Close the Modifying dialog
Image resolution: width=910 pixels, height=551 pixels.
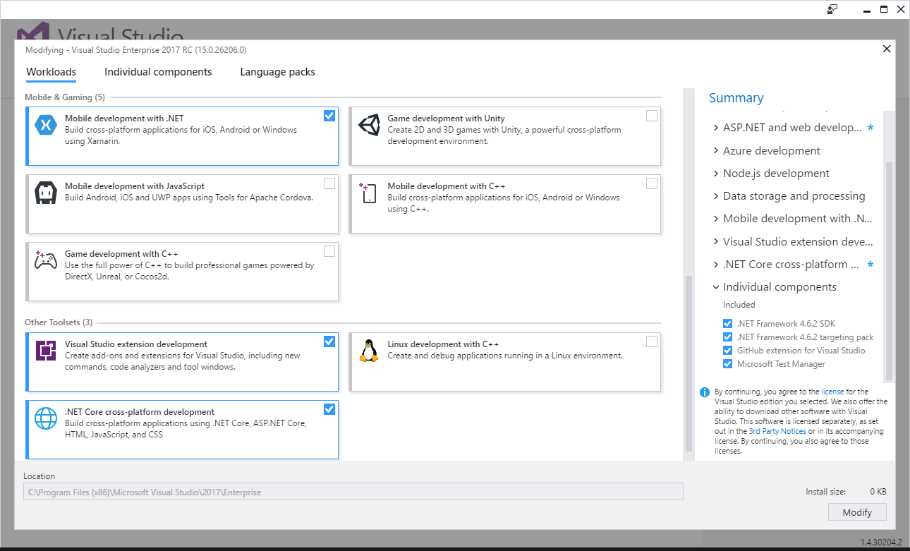pyautogui.click(x=886, y=49)
